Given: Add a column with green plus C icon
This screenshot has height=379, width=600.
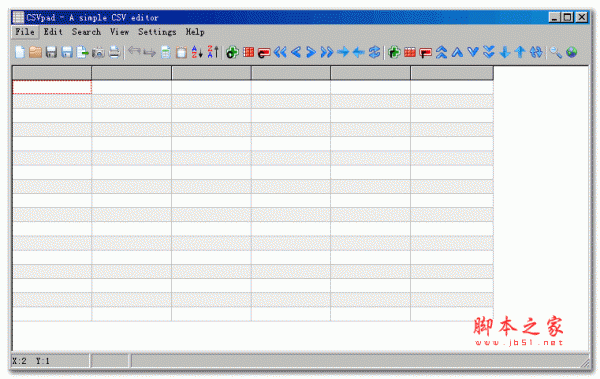Looking at the screenshot, I should 232,52.
